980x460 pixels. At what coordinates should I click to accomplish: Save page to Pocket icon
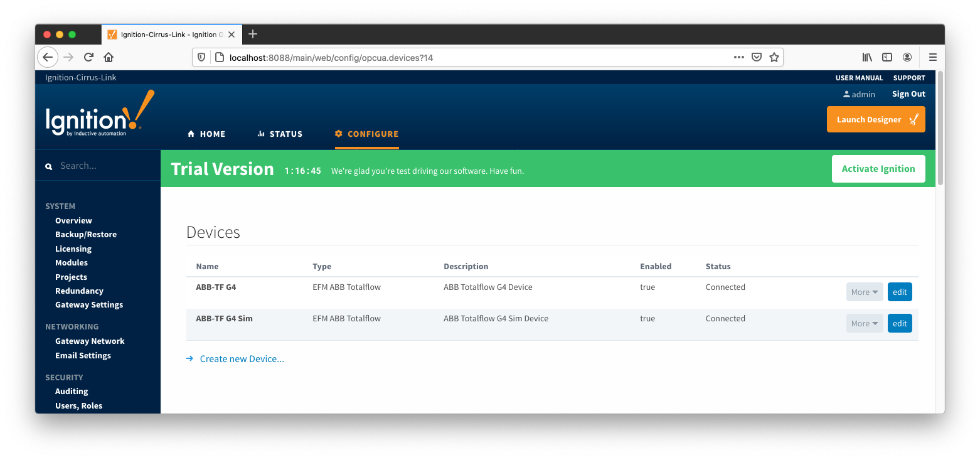(757, 57)
